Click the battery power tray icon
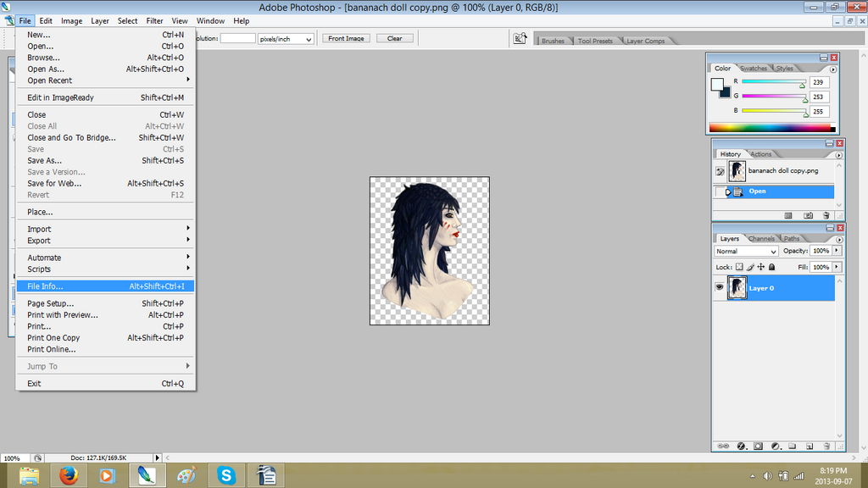This screenshot has height=488, width=868. tap(783, 476)
